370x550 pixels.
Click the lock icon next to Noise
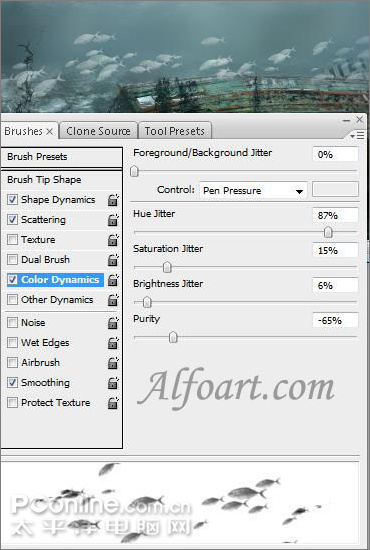pyautogui.click(x=113, y=323)
